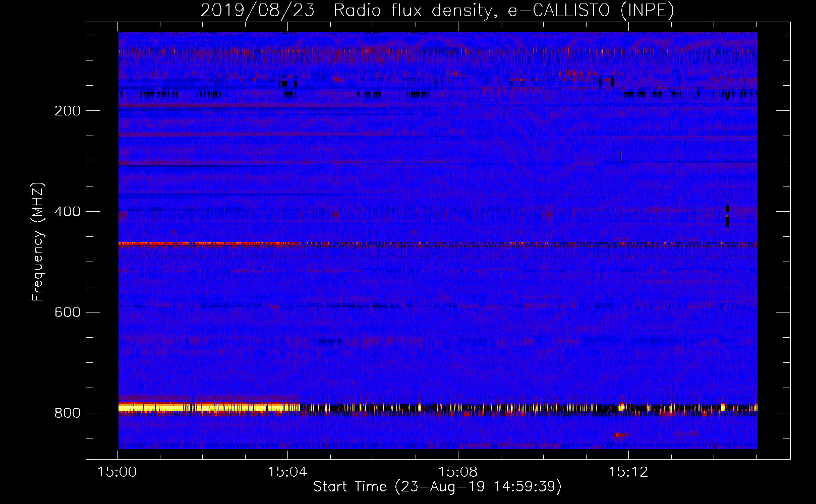816x504 pixels.
Task: Click the 15:04 time tick label
Action: coord(287,472)
